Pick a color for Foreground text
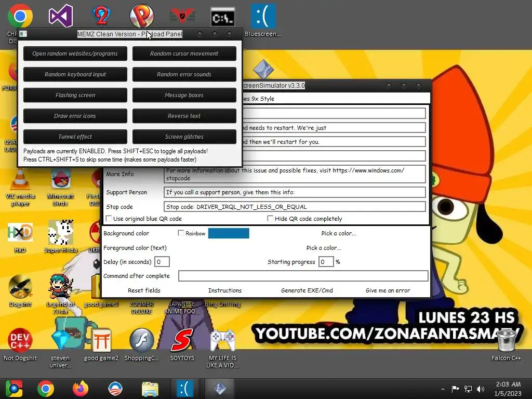 point(324,248)
